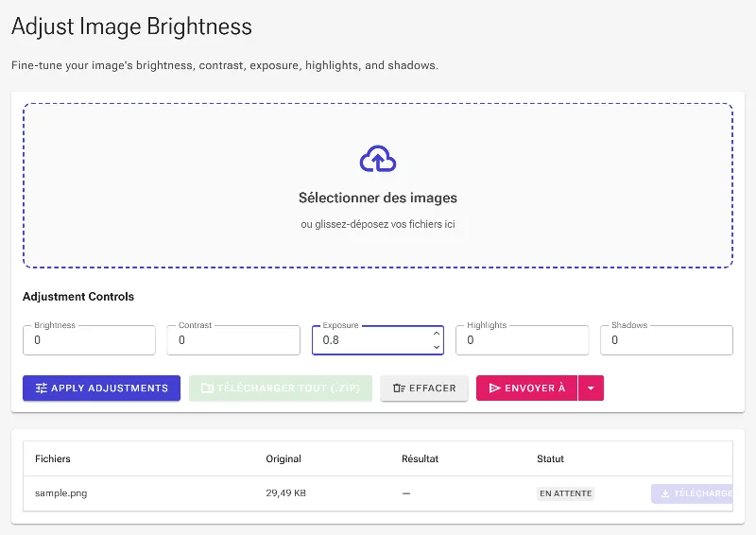This screenshot has height=535, width=756.
Task: Select the sample.png file name
Action: (60, 493)
